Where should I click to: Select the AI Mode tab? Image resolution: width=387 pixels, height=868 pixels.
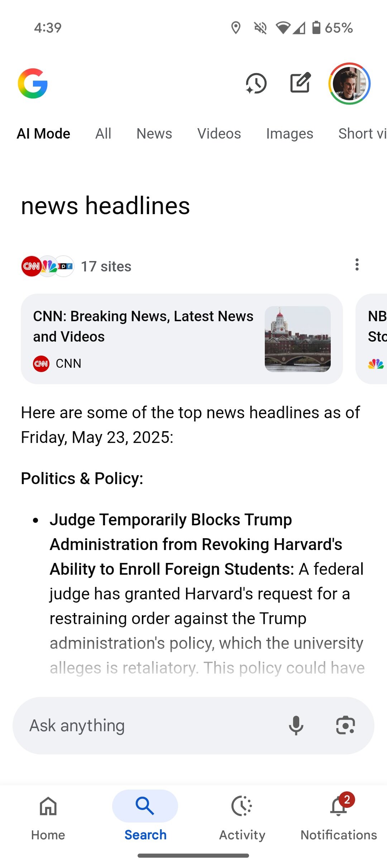pos(43,134)
